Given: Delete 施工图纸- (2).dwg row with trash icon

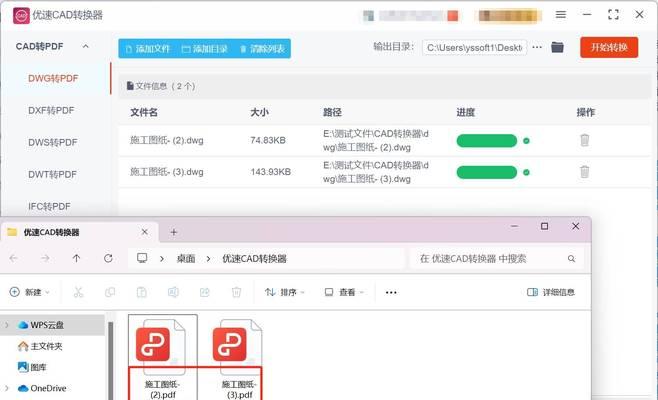Looking at the screenshot, I should click(585, 140).
